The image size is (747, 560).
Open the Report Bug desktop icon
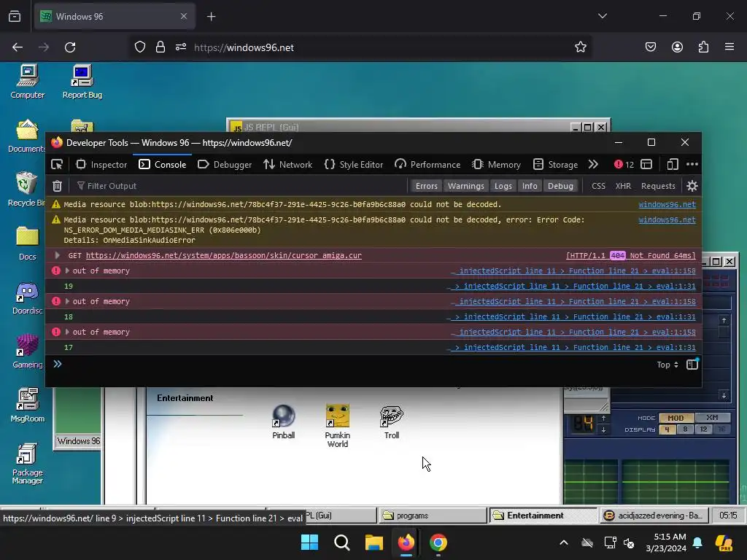tap(82, 82)
